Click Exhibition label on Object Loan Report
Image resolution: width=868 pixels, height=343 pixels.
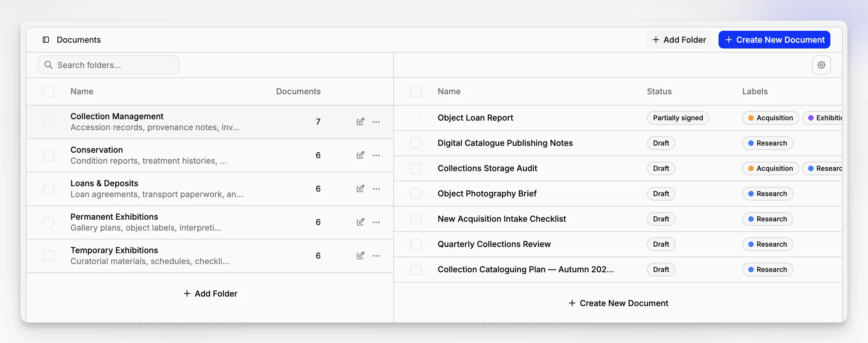coord(822,118)
